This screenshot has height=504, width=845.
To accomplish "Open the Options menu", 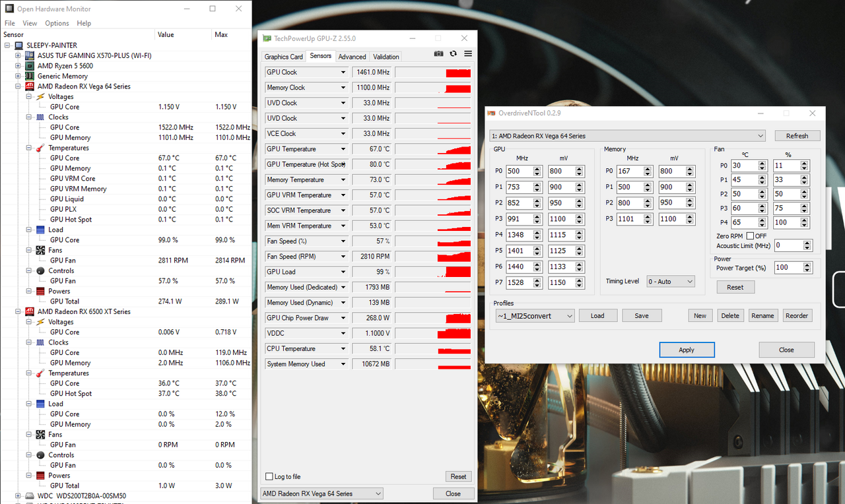I will (x=57, y=23).
